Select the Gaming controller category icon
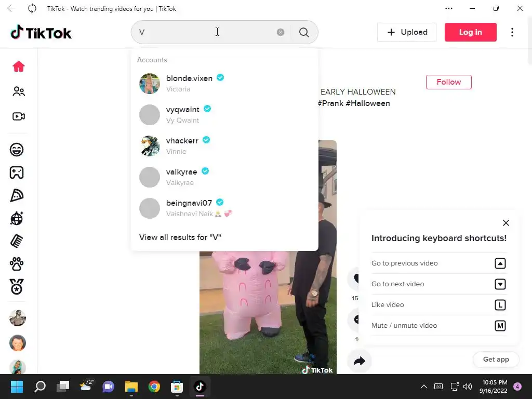532x399 pixels. pos(17,172)
